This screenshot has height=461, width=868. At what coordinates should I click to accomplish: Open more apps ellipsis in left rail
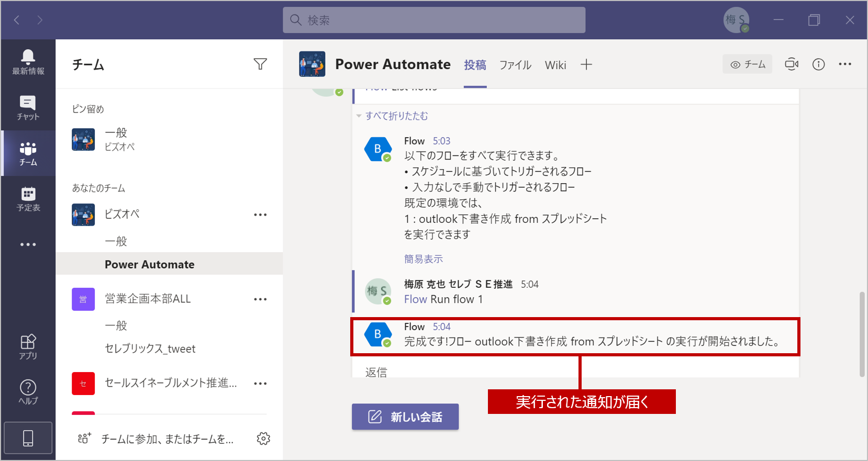pyautogui.click(x=28, y=244)
